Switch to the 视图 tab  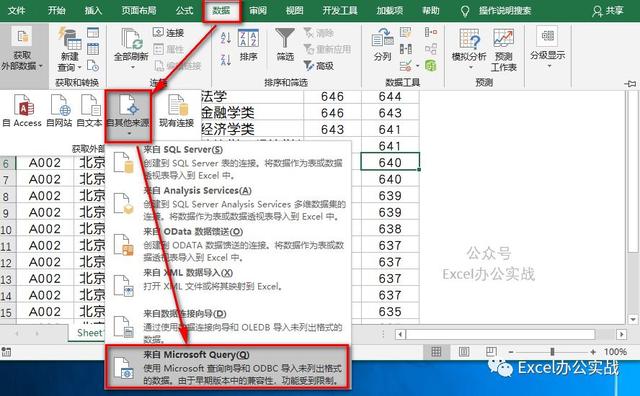(x=294, y=10)
